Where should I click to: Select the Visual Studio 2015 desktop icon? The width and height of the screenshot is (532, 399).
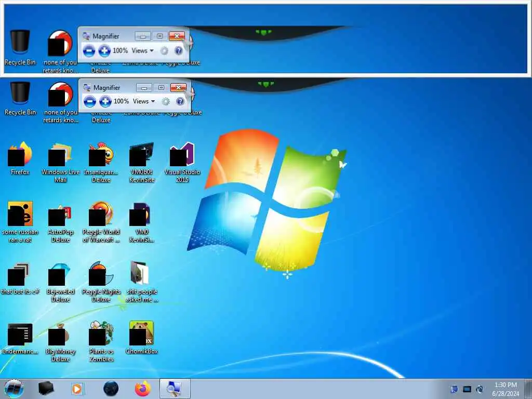(x=182, y=162)
